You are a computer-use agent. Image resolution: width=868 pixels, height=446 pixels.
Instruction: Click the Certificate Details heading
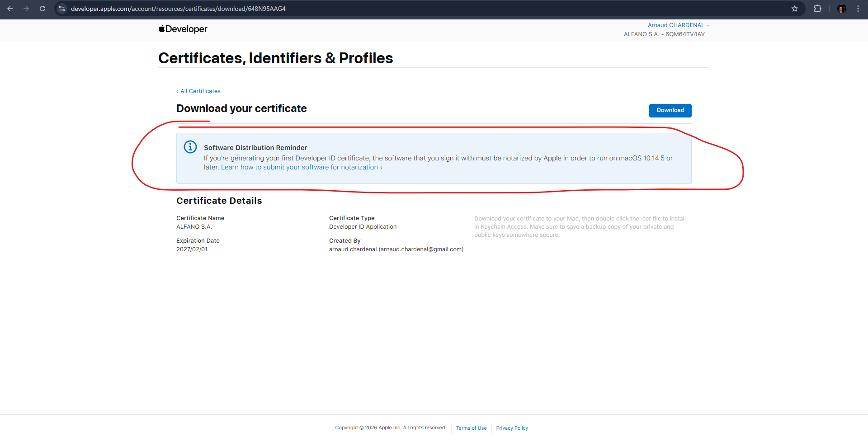pos(219,201)
